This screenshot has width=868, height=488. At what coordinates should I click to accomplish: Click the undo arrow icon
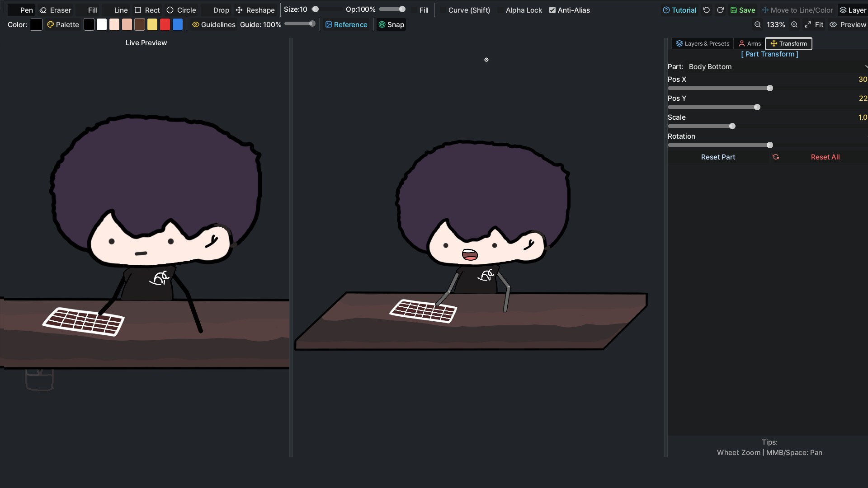pyautogui.click(x=706, y=10)
